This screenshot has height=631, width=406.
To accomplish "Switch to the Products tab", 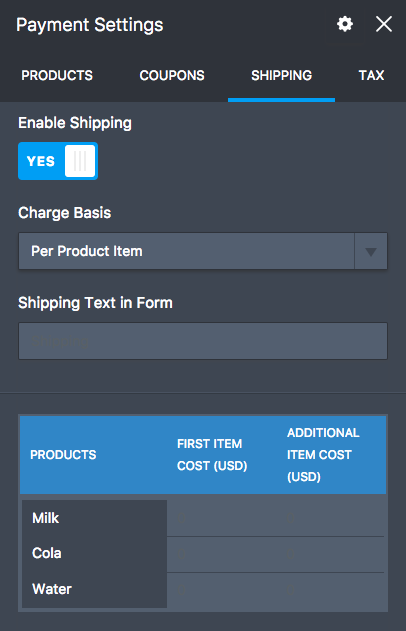I will (57, 75).
